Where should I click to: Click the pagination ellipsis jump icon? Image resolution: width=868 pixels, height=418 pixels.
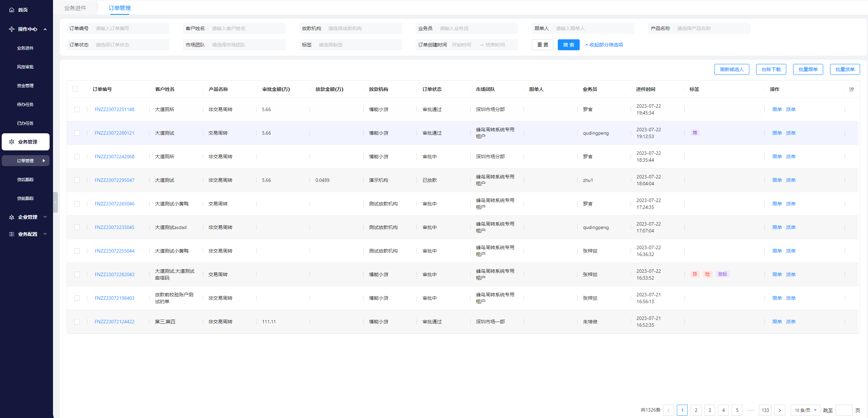(751, 410)
